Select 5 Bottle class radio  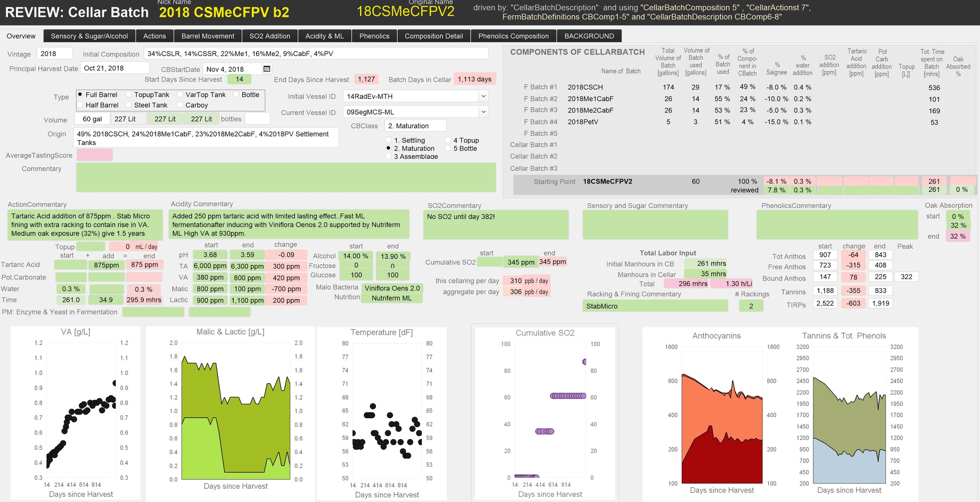point(448,148)
